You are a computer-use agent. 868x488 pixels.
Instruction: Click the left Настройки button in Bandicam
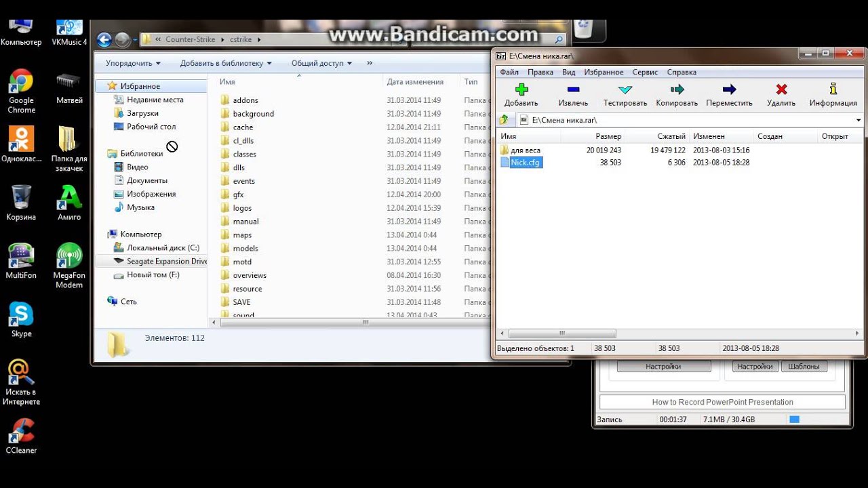pos(663,366)
